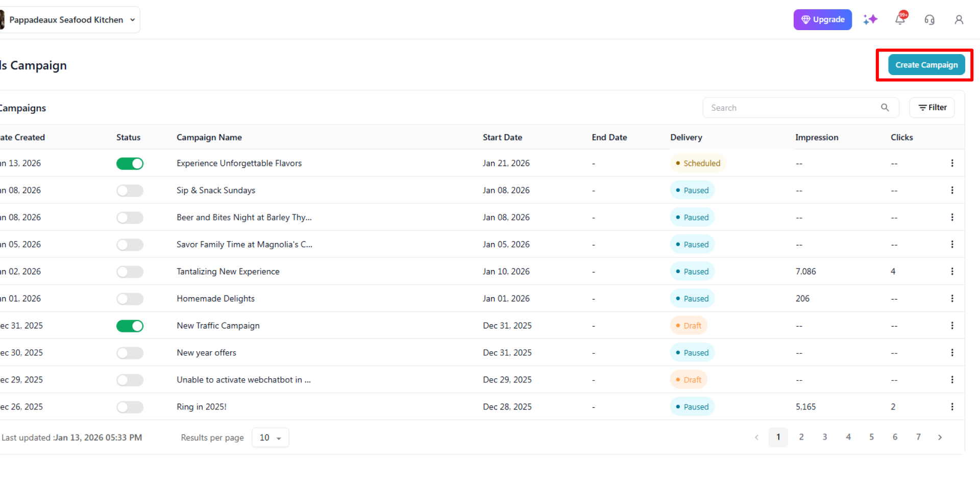The image size is (980, 486).
Task: Open the Filter options
Action: click(932, 108)
